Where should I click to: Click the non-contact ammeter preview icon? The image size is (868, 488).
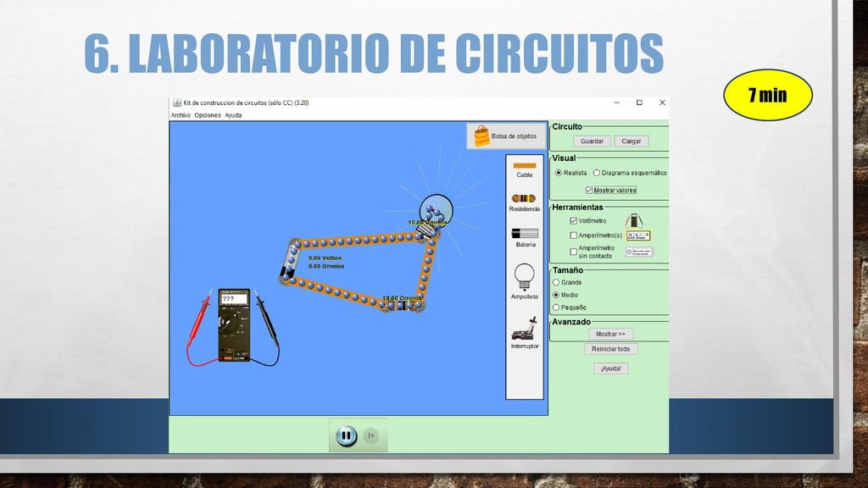(x=639, y=252)
